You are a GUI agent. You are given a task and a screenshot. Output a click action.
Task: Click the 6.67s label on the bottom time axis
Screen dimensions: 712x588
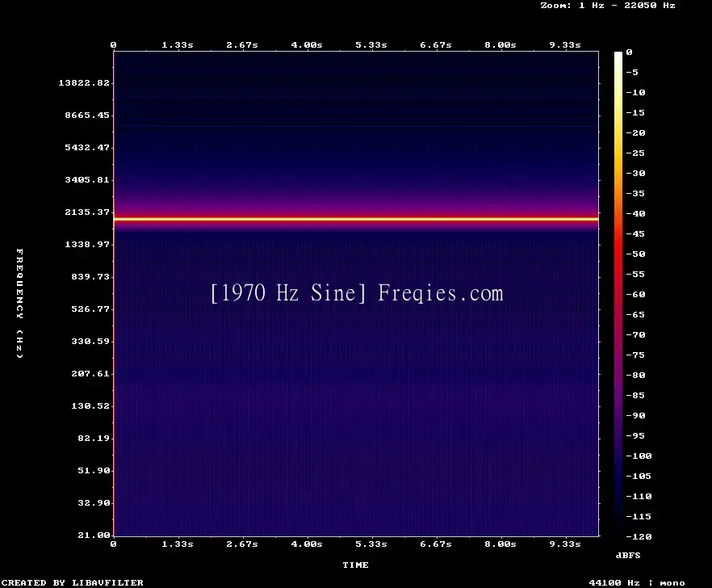[435, 544]
